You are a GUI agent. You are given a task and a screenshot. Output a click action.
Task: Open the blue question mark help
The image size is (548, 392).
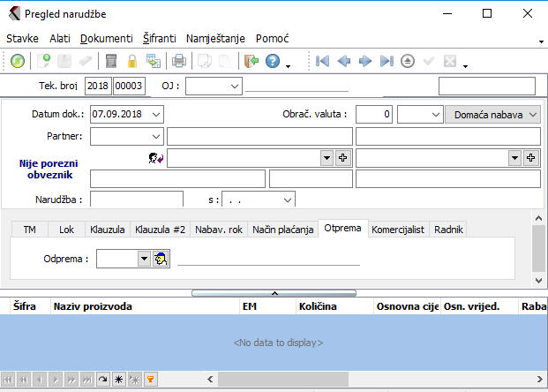[273, 61]
